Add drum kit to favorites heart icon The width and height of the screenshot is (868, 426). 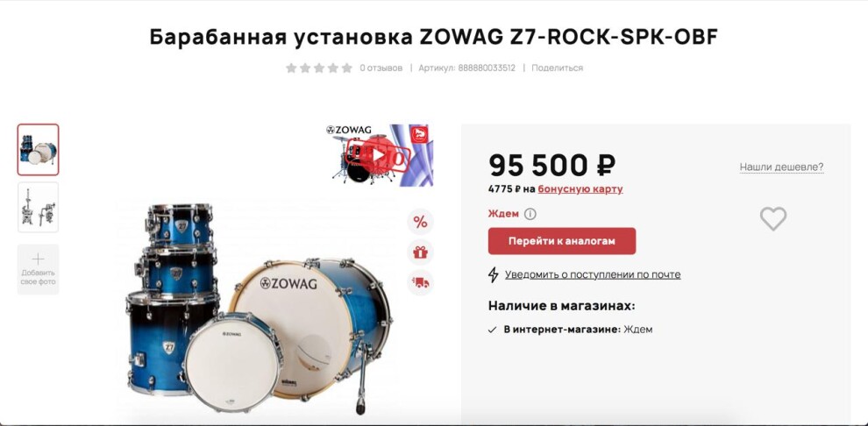(x=772, y=218)
